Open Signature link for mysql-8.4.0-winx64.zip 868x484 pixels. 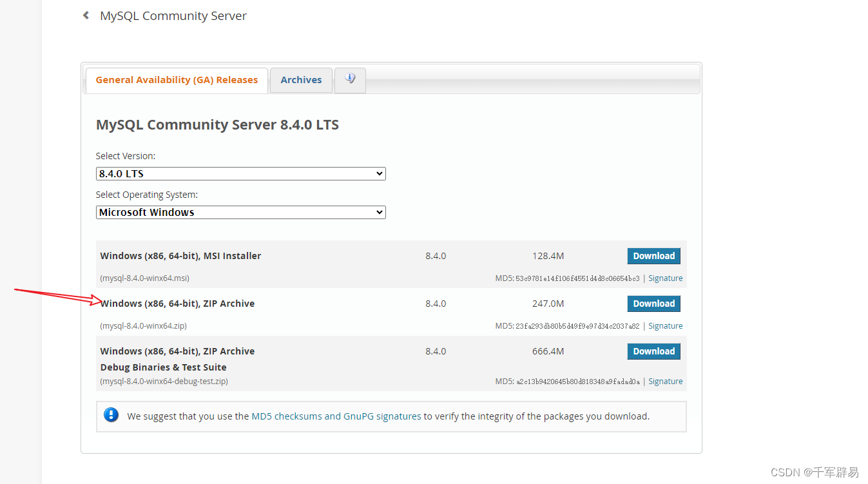pos(665,326)
